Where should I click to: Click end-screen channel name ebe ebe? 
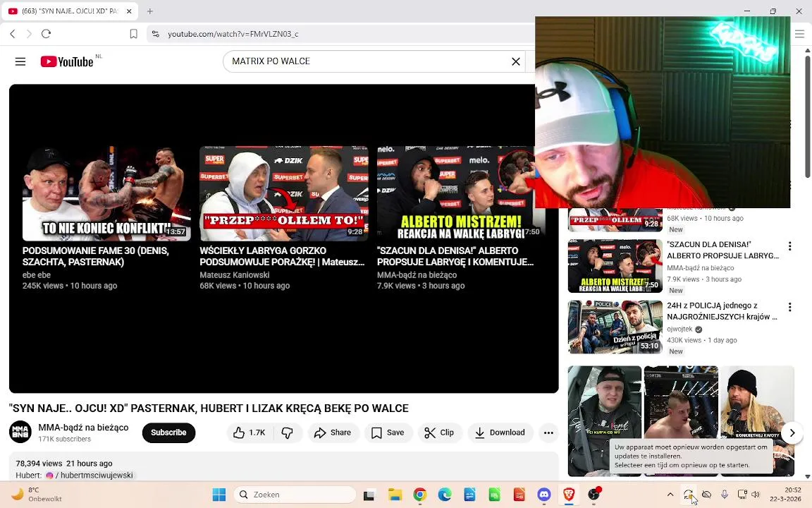36,274
